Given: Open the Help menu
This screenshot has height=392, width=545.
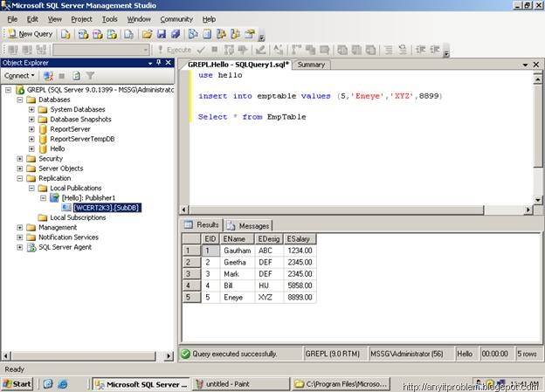Looking at the screenshot, I should coord(209,19).
